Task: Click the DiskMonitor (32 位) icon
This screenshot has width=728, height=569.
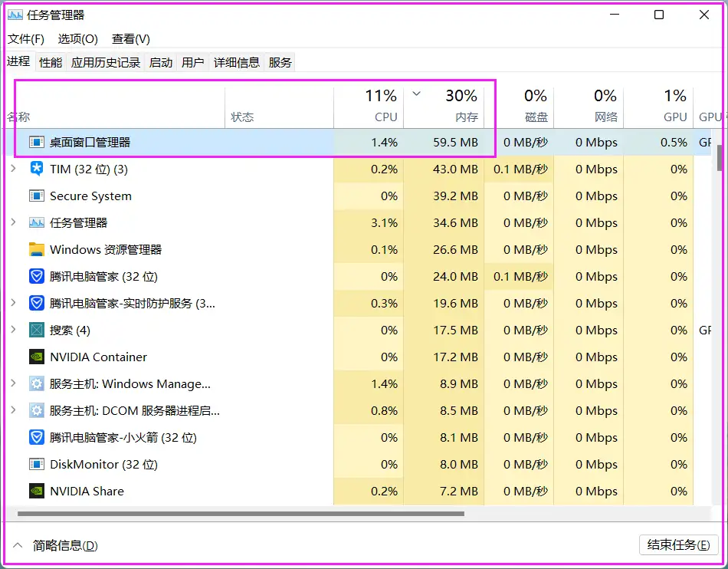Action: click(x=37, y=465)
